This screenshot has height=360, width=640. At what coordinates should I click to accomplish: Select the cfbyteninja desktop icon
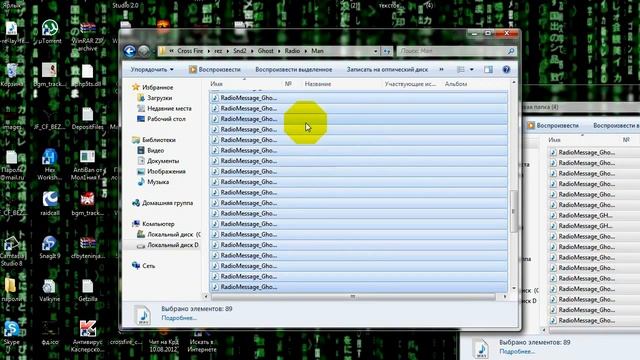[87, 247]
